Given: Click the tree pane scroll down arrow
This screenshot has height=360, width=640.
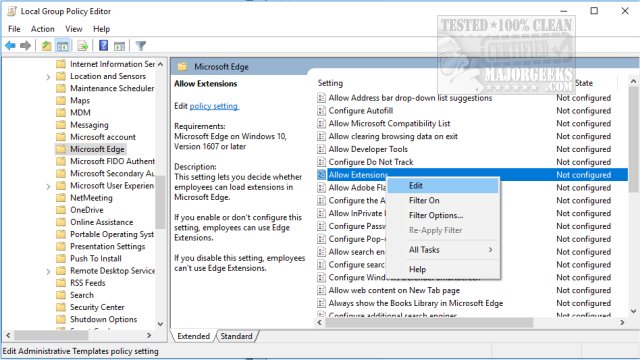Looking at the screenshot, I should (x=160, y=324).
